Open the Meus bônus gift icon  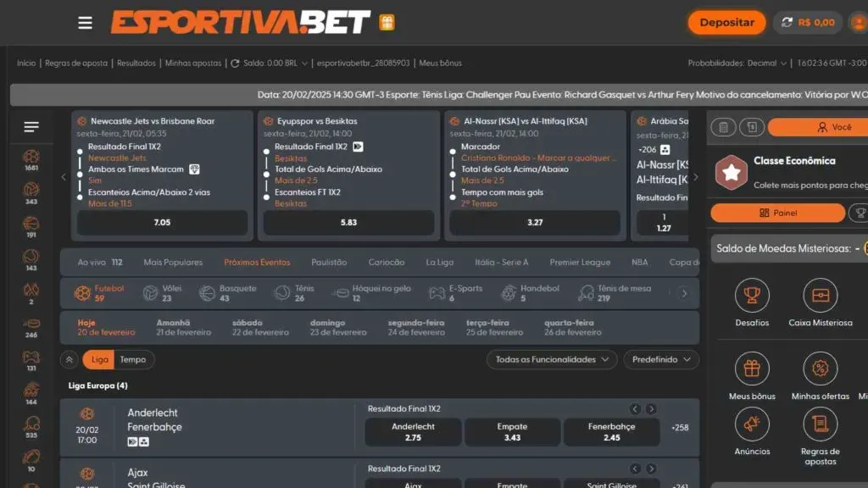752,369
